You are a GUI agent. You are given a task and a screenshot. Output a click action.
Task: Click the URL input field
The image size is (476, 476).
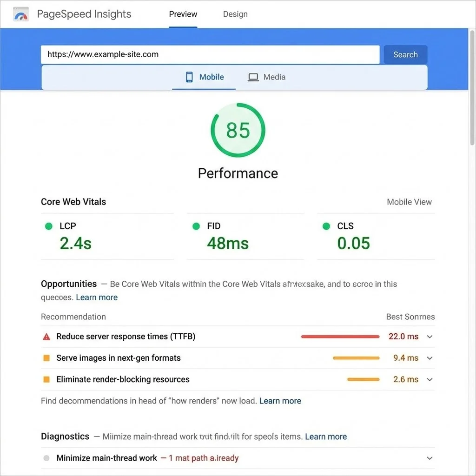coord(209,54)
